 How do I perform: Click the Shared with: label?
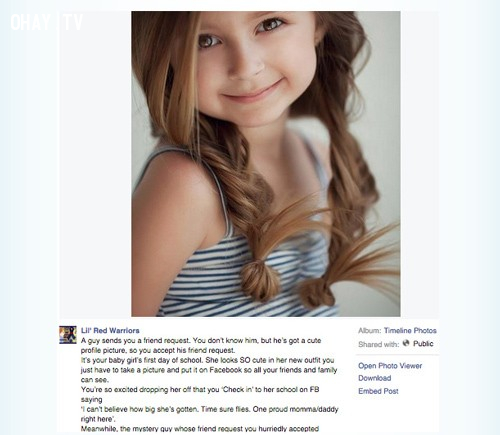[378, 344]
